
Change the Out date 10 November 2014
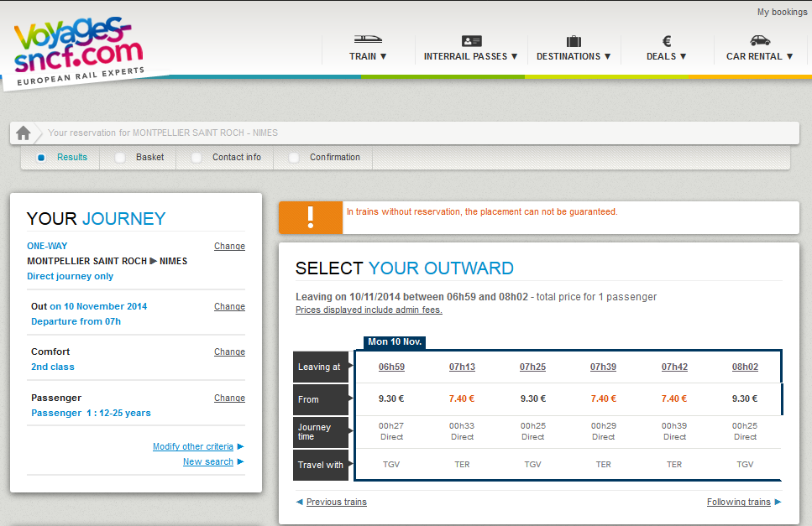(x=229, y=307)
